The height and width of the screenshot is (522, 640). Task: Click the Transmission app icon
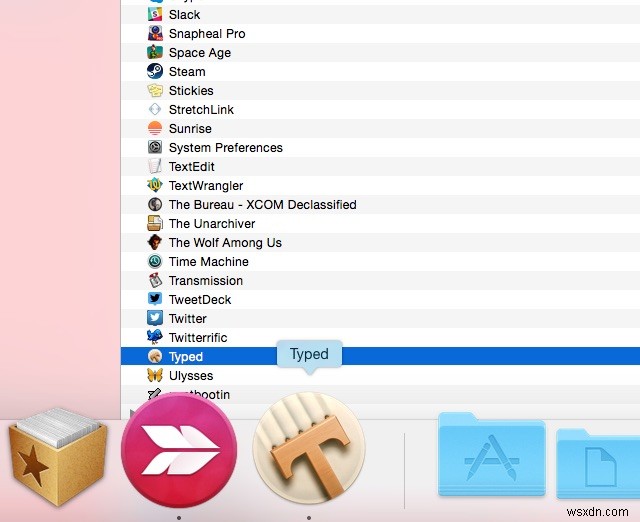point(155,280)
